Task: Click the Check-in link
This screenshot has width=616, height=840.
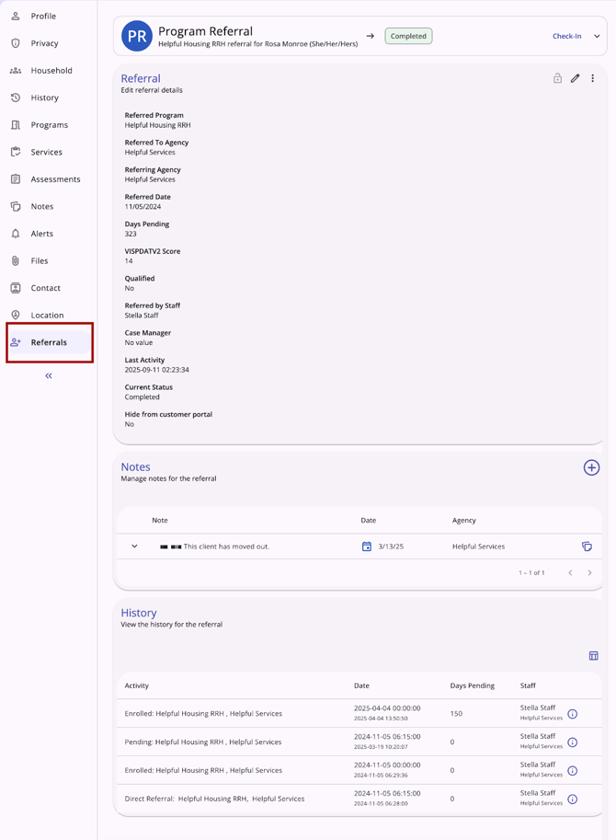Action: tap(566, 37)
